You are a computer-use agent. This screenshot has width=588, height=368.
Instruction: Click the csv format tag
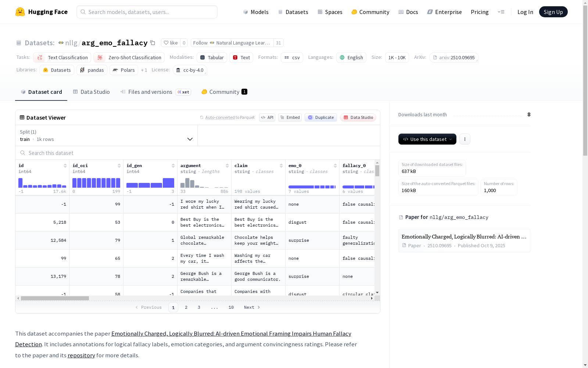(292, 57)
